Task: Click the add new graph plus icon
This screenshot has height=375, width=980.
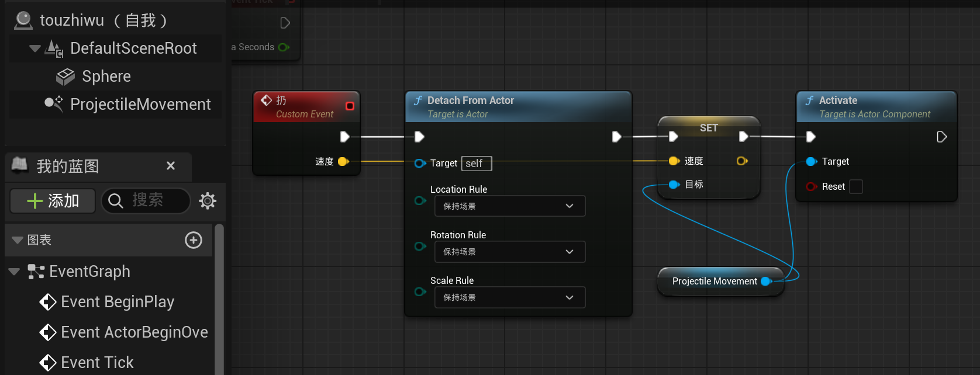Action: click(194, 240)
